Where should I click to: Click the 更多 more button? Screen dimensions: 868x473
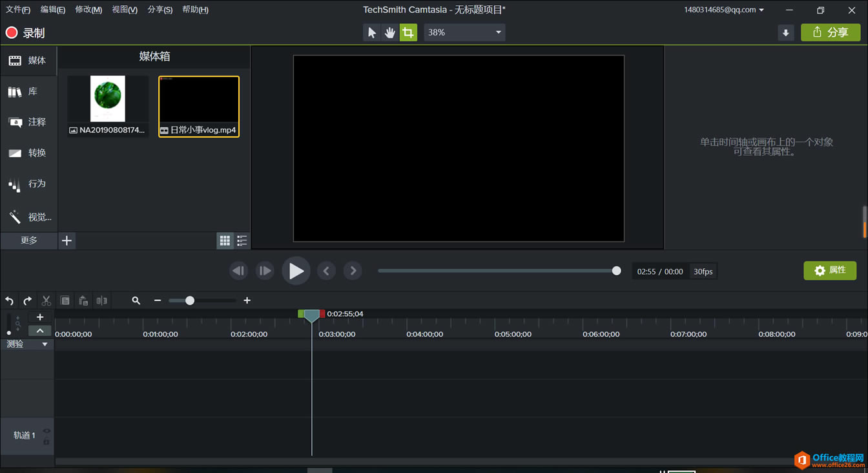(29, 240)
